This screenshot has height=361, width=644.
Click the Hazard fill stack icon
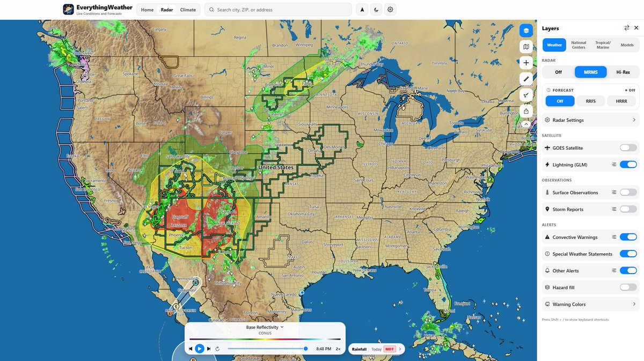(547, 288)
